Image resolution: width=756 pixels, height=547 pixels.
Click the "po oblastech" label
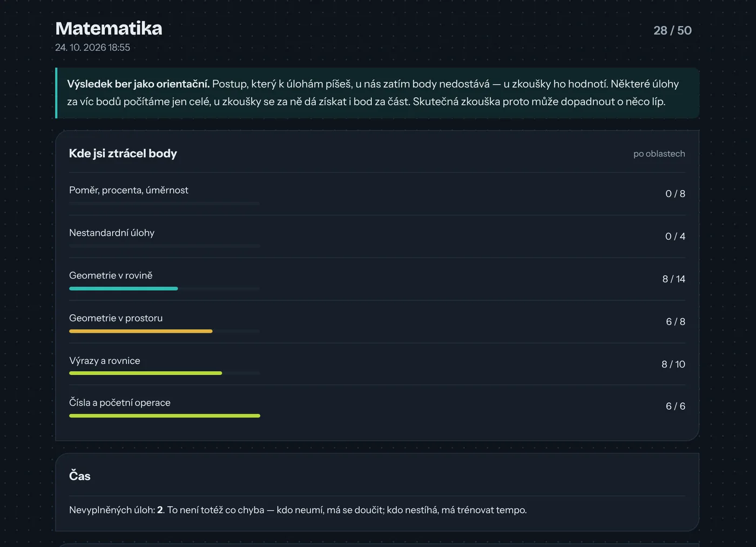coord(659,154)
